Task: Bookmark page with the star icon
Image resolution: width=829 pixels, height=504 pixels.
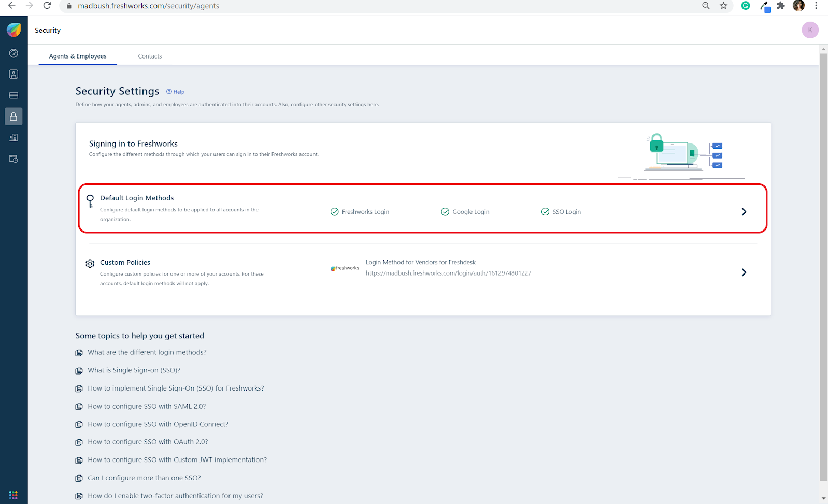Action: coord(724,6)
